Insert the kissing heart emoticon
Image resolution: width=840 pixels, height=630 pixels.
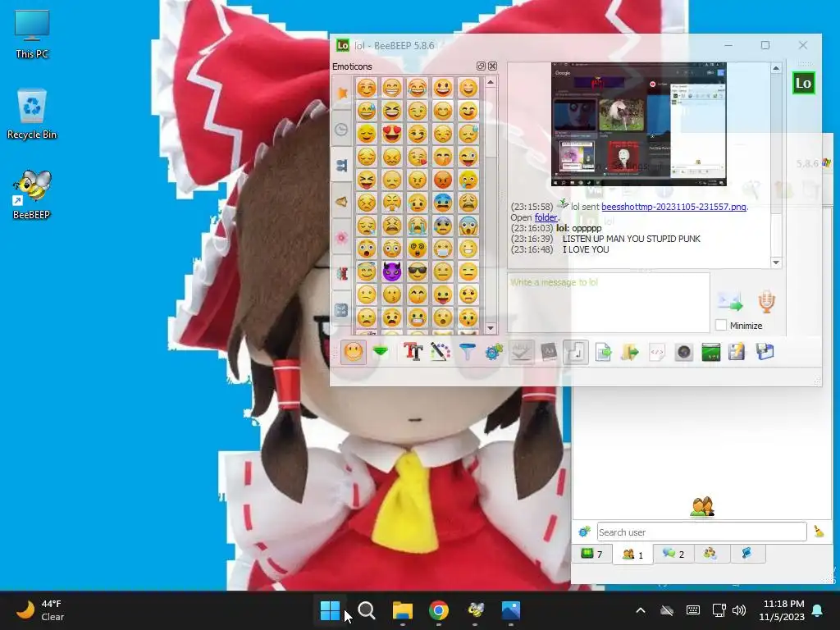[418, 157]
